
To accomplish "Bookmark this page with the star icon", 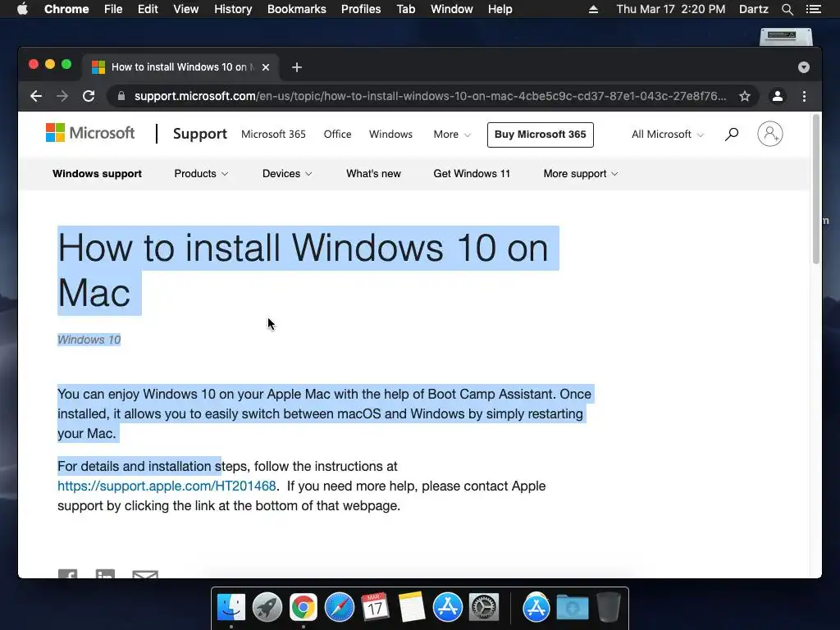I will coord(745,96).
